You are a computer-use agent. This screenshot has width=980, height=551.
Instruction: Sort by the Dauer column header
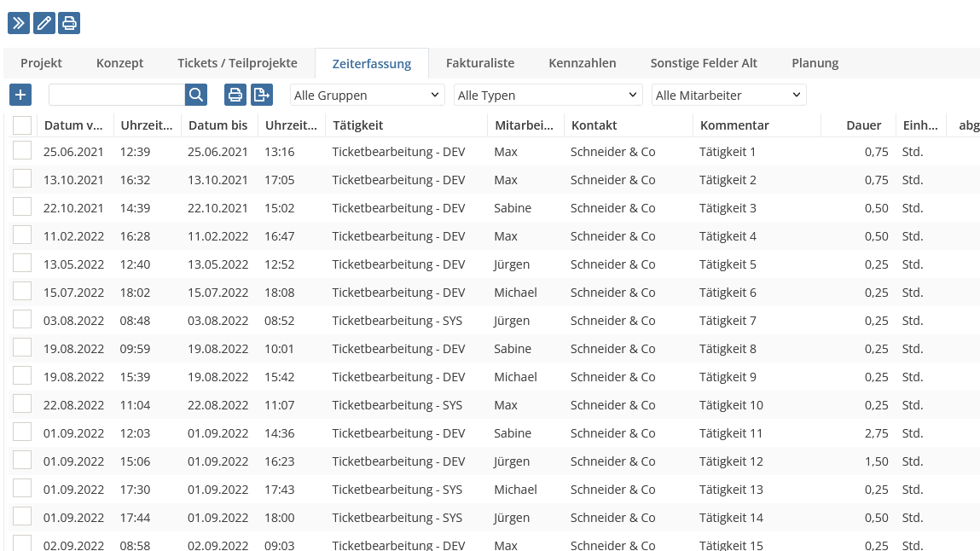(864, 125)
